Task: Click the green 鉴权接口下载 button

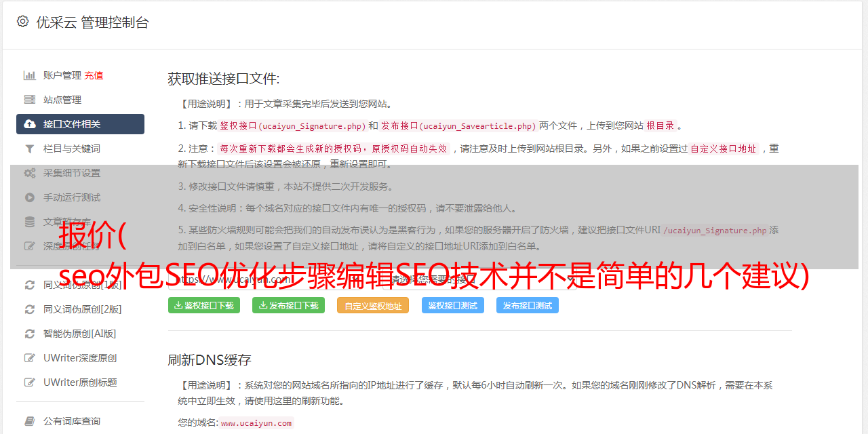Action: click(204, 305)
